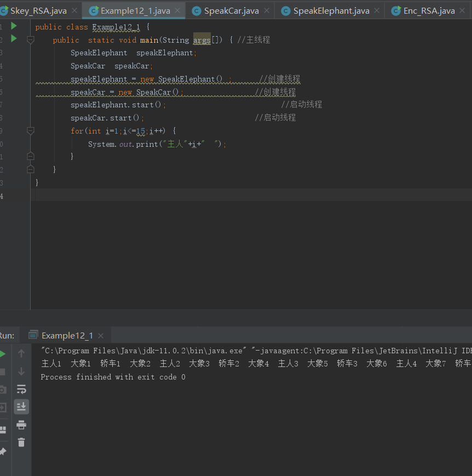This screenshot has height=476, width=472.
Task: Click the main method name
Action: pos(149,40)
